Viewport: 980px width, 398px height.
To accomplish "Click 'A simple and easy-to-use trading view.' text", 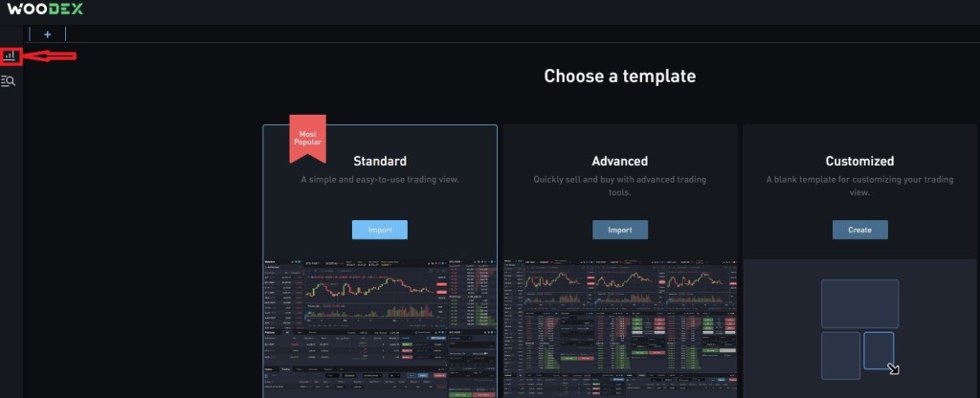I will [x=380, y=179].
